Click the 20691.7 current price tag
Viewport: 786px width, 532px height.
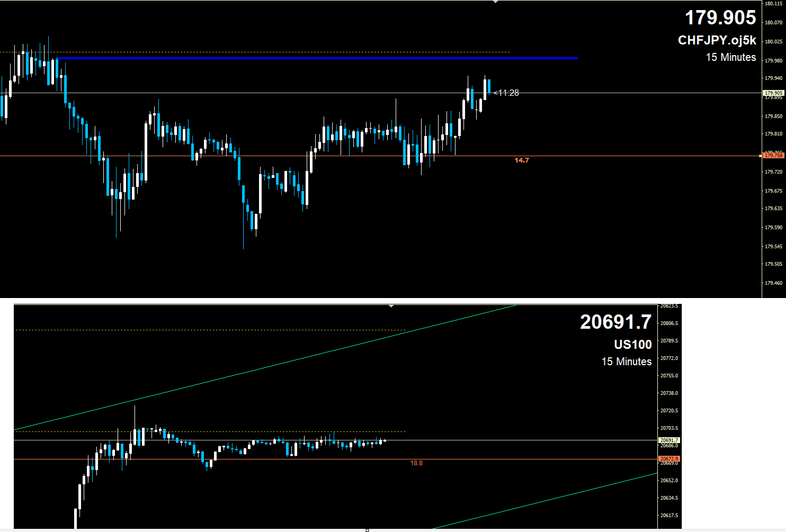click(x=669, y=440)
